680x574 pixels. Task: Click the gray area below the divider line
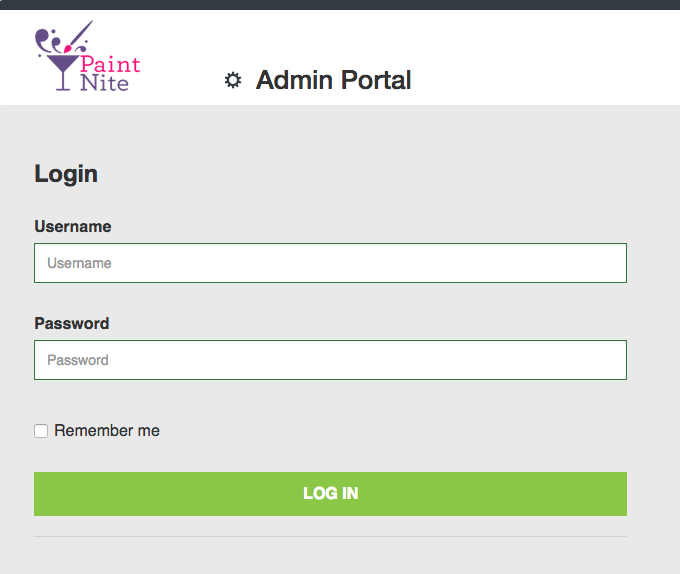pos(330,557)
